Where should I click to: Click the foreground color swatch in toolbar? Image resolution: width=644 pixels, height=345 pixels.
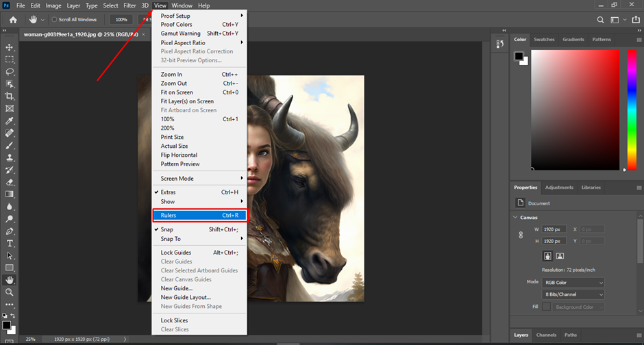click(x=7, y=325)
